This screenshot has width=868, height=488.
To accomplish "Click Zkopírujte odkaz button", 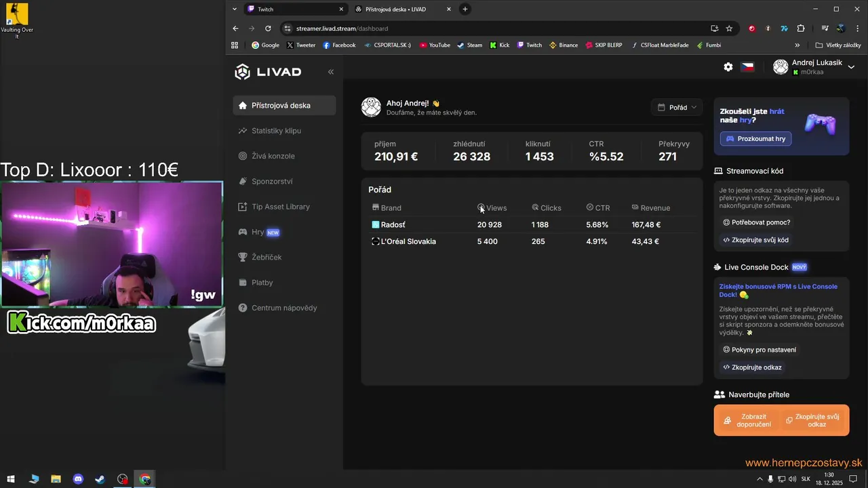I will tap(752, 367).
